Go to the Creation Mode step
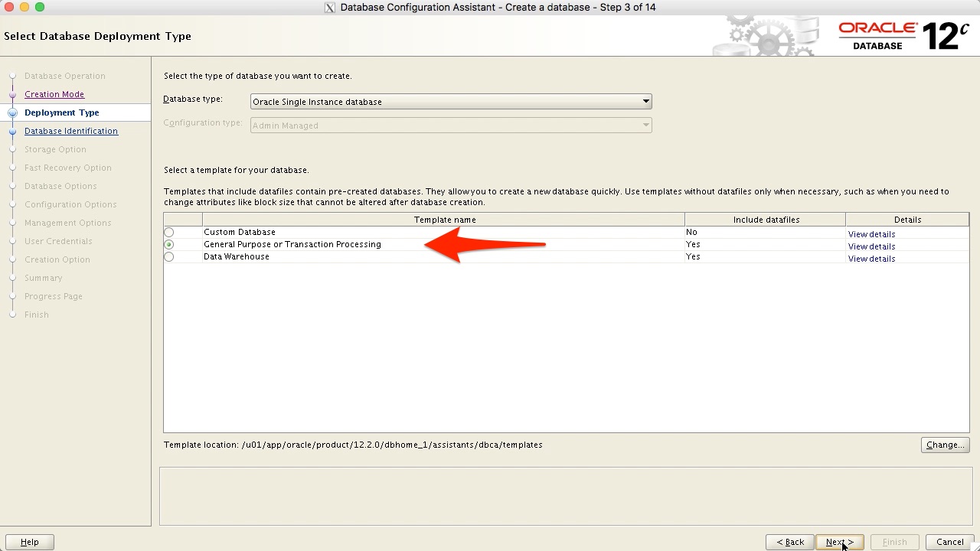Screen dimensions: 980x551 54,94
